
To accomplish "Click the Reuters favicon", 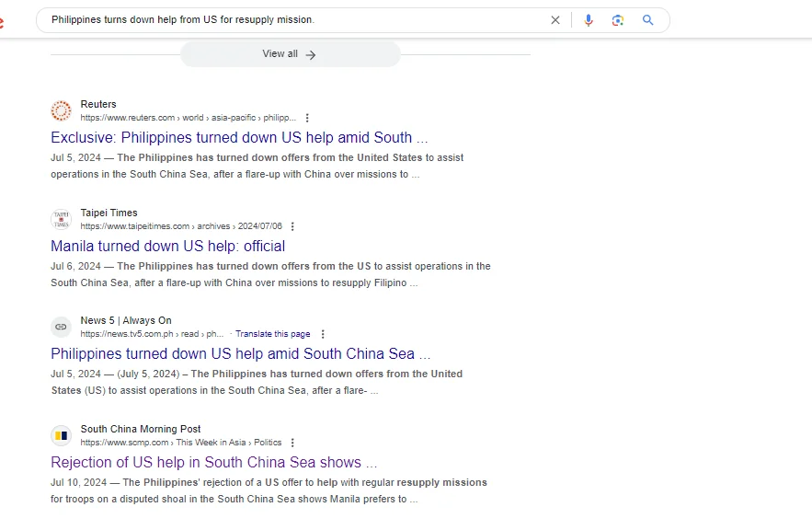I will tap(61, 110).
